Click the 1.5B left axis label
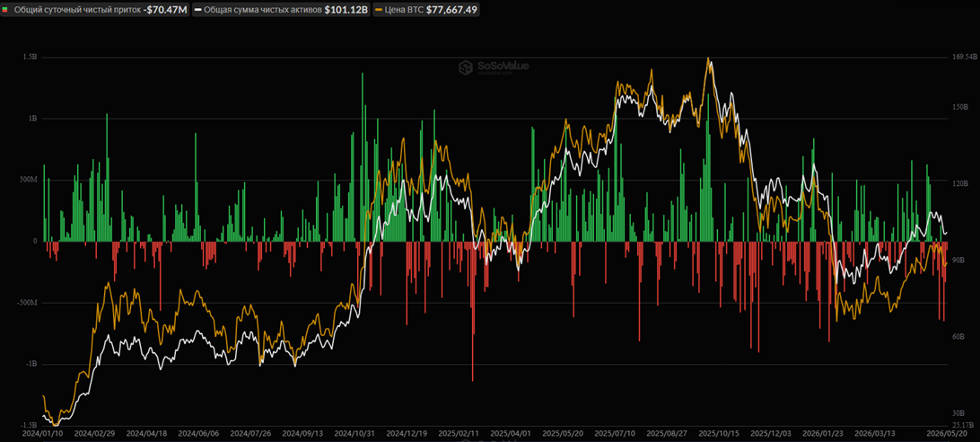Image resolution: width=980 pixels, height=442 pixels. [30, 57]
